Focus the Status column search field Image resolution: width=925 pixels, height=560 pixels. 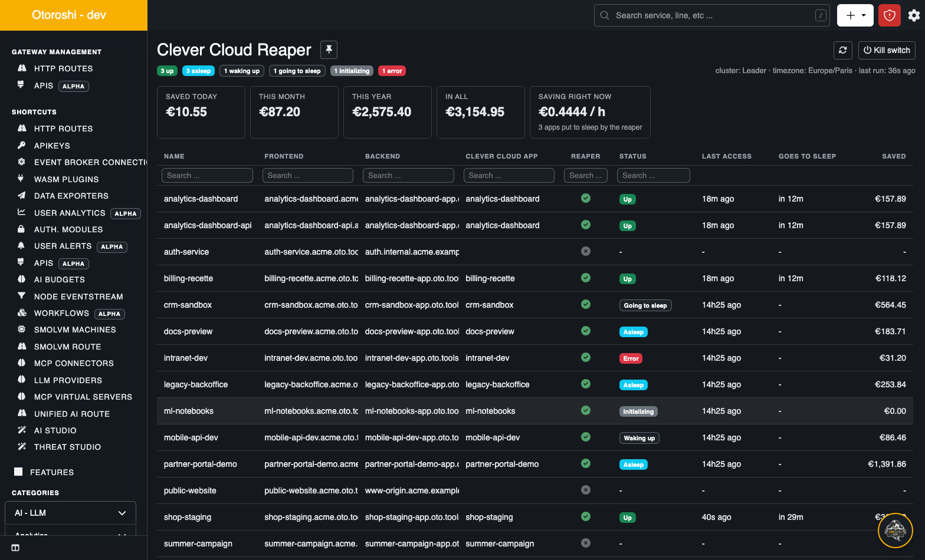[x=653, y=175]
